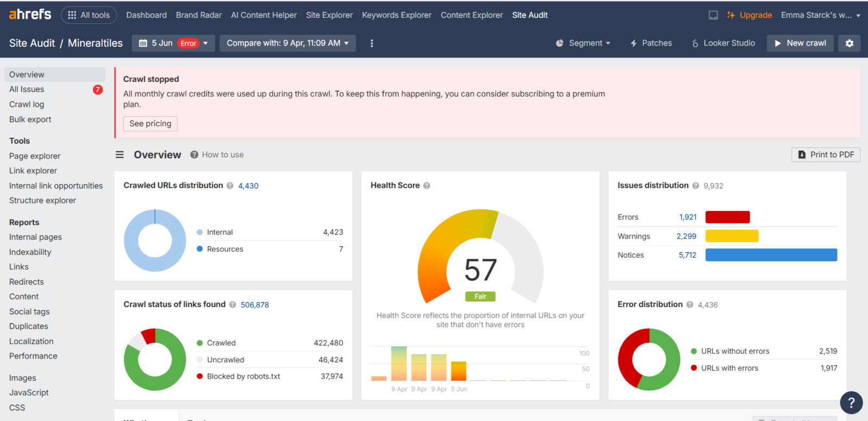Click help icon beside Error distribution

tap(690, 305)
